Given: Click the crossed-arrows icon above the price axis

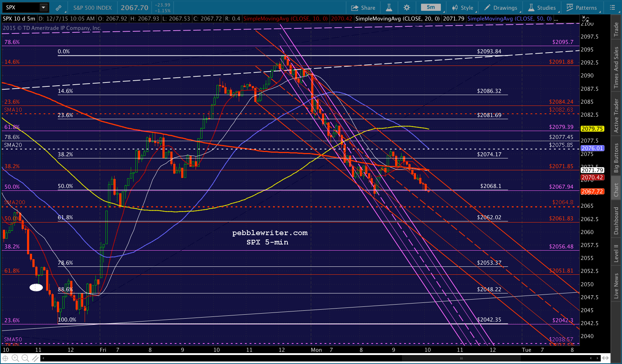Looking at the screenshot, I should coord(586,19).
